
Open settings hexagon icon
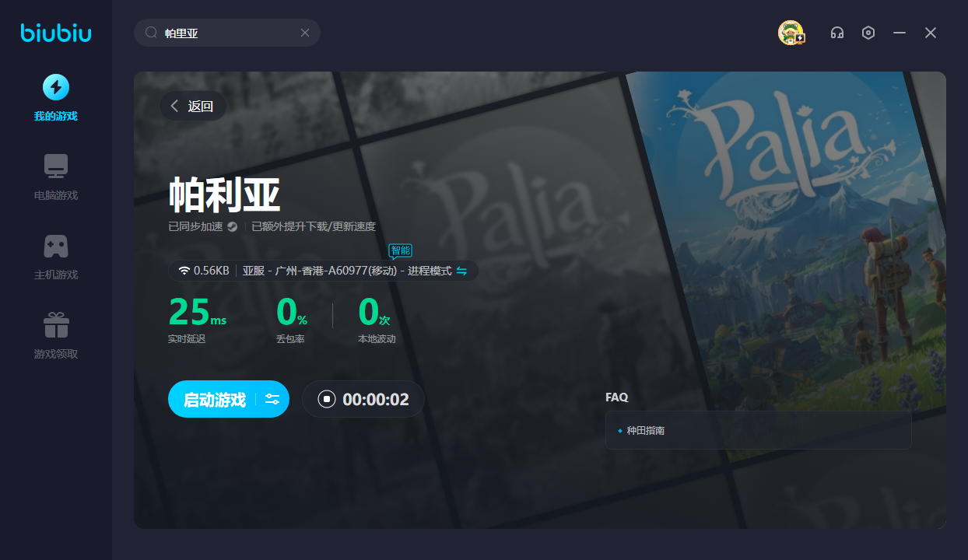tap(868, 33)
